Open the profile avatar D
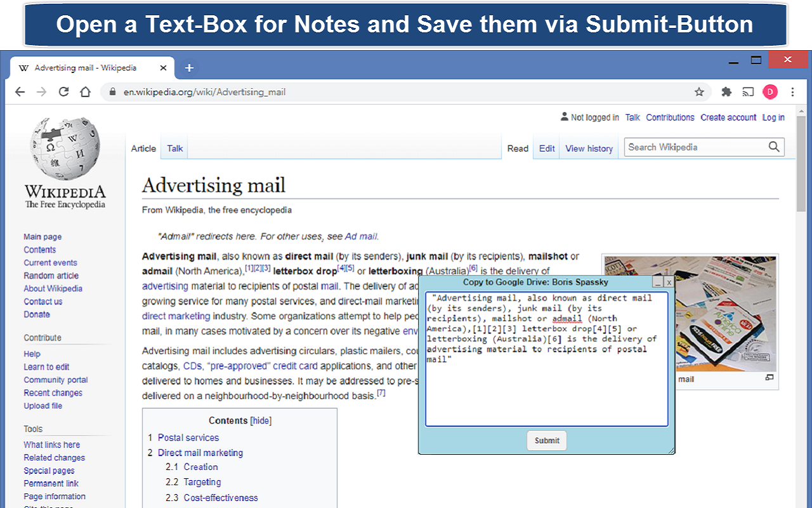 pyautogui.click(x=770, y=91)
